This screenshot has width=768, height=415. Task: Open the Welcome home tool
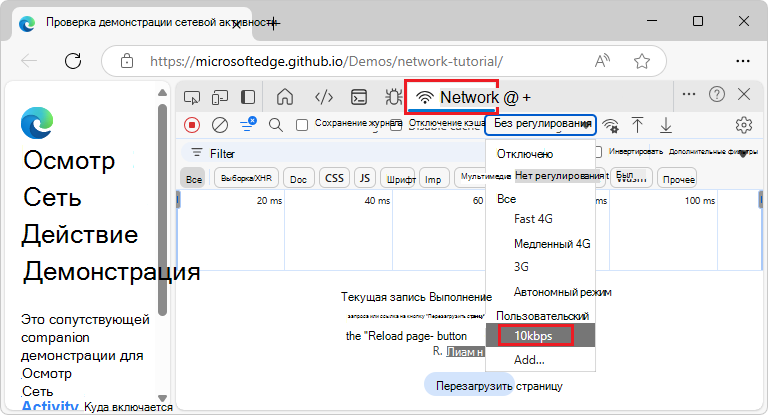(285, 97)
